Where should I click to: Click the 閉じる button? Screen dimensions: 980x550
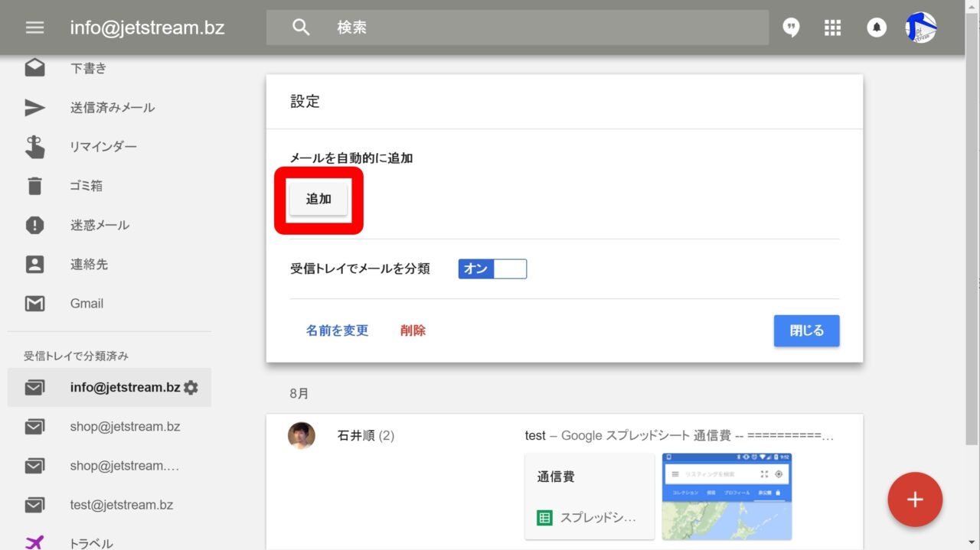point(806,330)
